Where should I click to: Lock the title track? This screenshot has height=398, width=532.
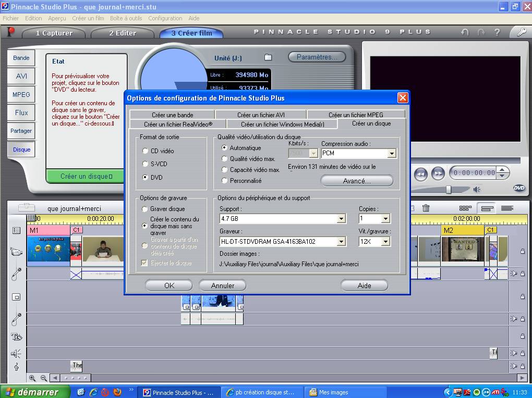(x=523, y=336)
